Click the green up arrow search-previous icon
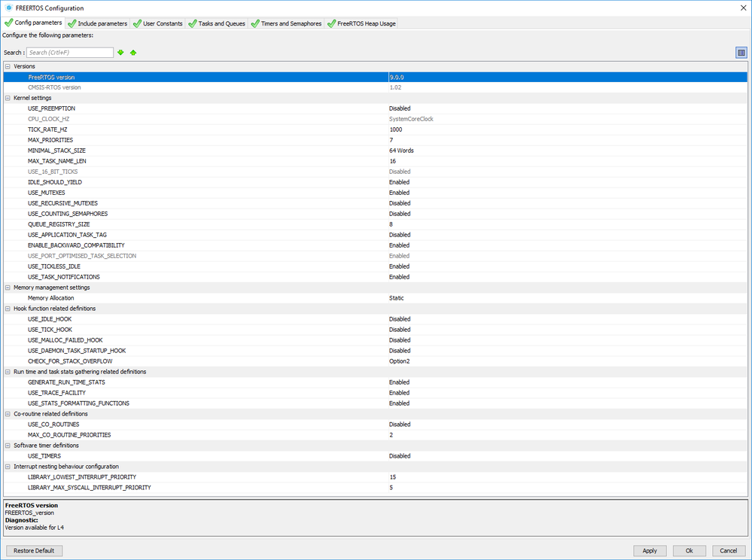Viewport: 752px width, 560px height. (x=133, y=52)
